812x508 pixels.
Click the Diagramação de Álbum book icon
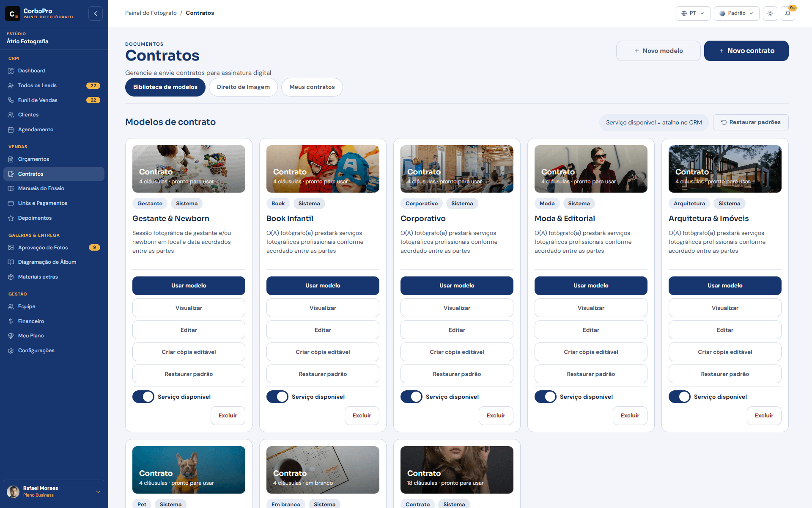click(x=11, y=262)
